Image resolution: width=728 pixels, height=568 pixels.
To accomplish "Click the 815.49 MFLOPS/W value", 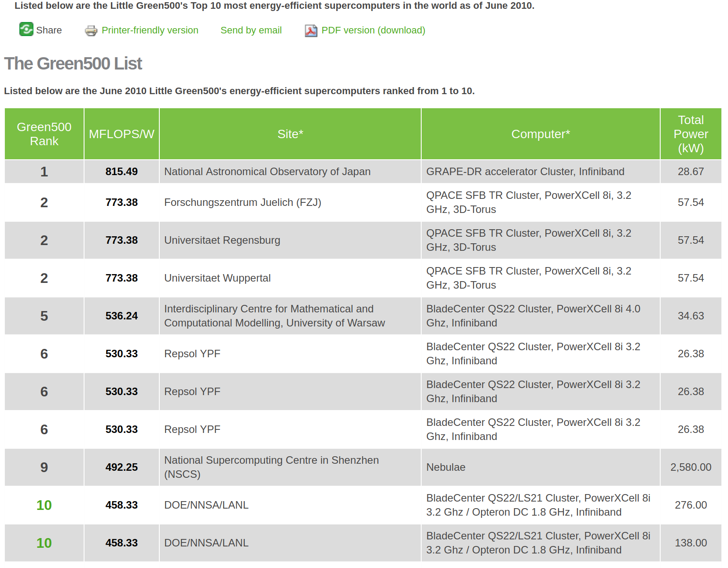I will tap(121, 172).
